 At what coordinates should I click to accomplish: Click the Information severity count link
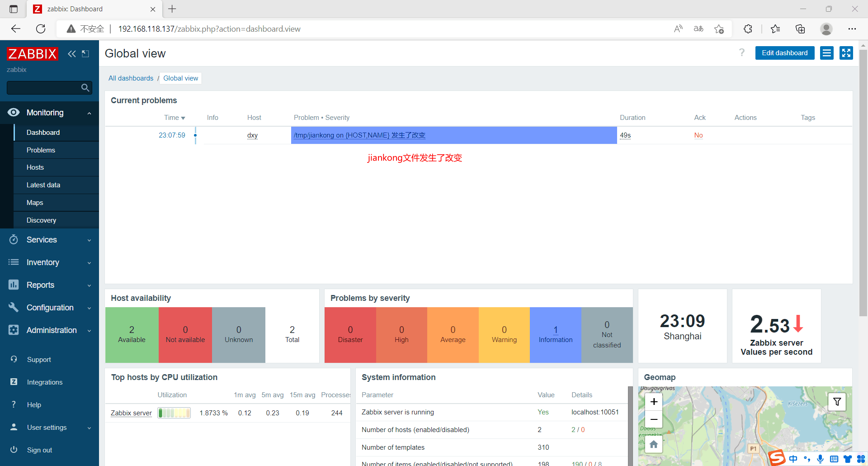point(556,330)
